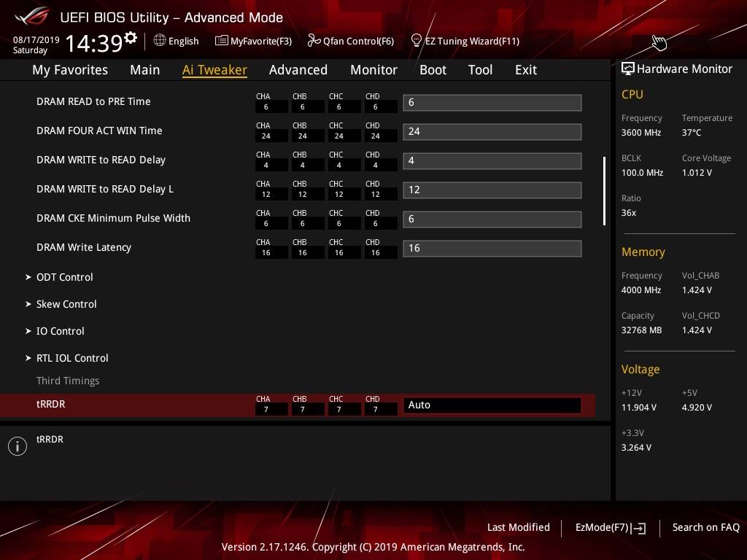
Task: Click Last Modified button
Action: (519, 527)
